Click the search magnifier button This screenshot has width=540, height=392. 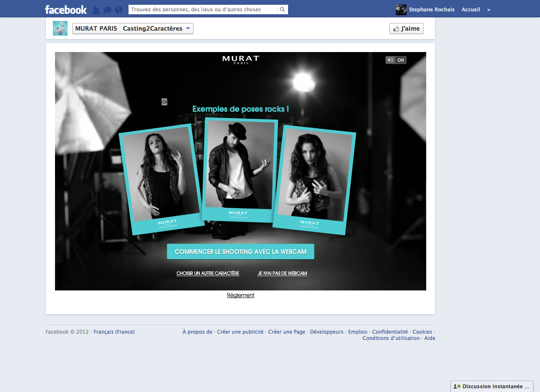tap(283, 10)
